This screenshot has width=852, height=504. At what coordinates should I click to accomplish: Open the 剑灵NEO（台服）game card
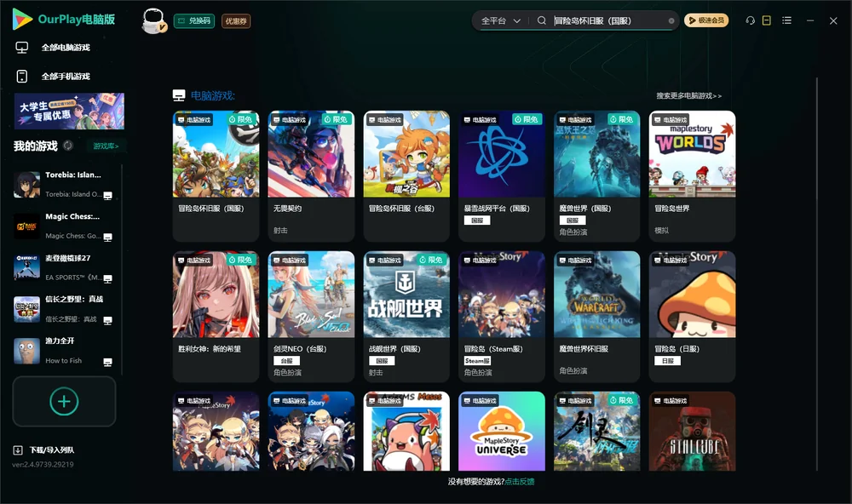pos(311,317)
